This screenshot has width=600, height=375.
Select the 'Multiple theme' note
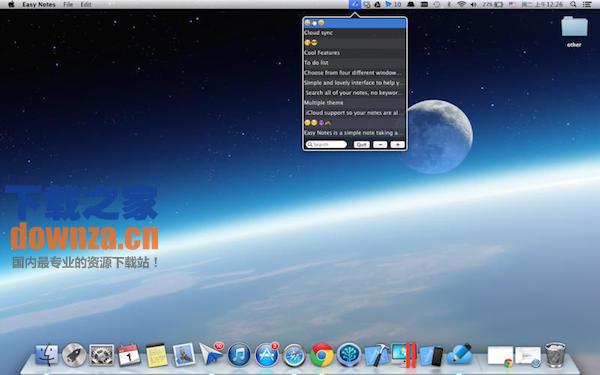tap(354, 103)
